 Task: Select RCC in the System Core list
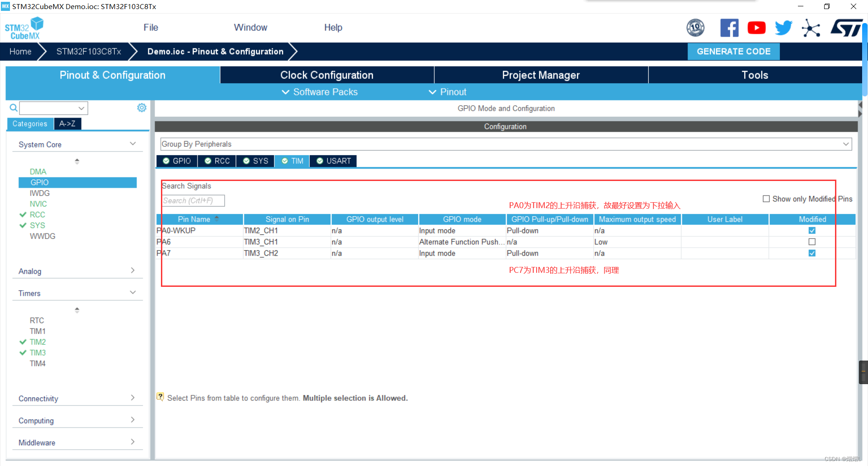[38, 215]
